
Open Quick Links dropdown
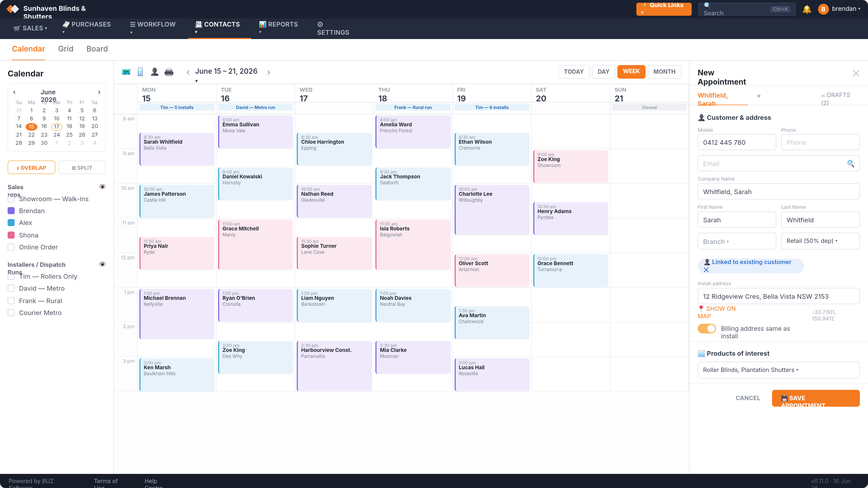(664, 9)
